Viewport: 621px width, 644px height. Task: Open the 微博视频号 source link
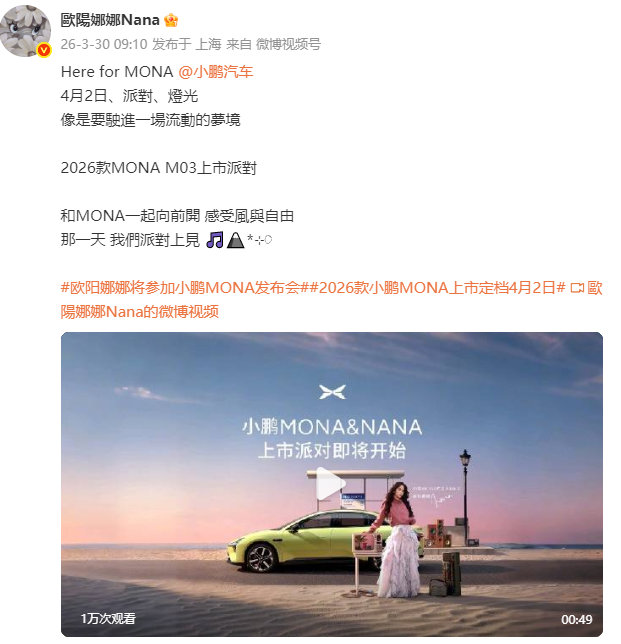(x=288, y=44)
